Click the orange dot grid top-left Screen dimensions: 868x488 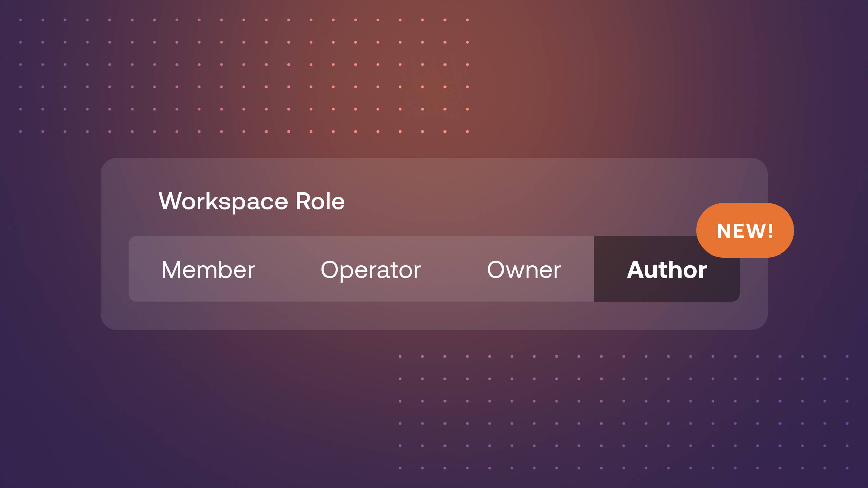click(x=243, y=75)
